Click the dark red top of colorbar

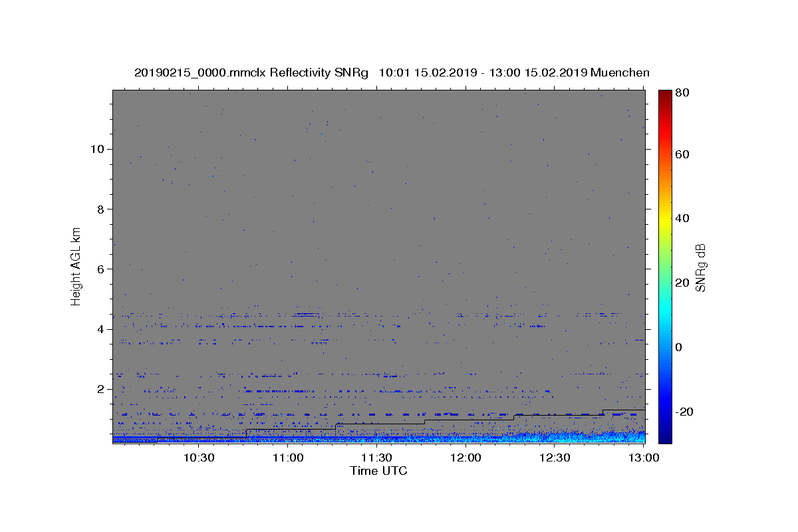point(665,93)
